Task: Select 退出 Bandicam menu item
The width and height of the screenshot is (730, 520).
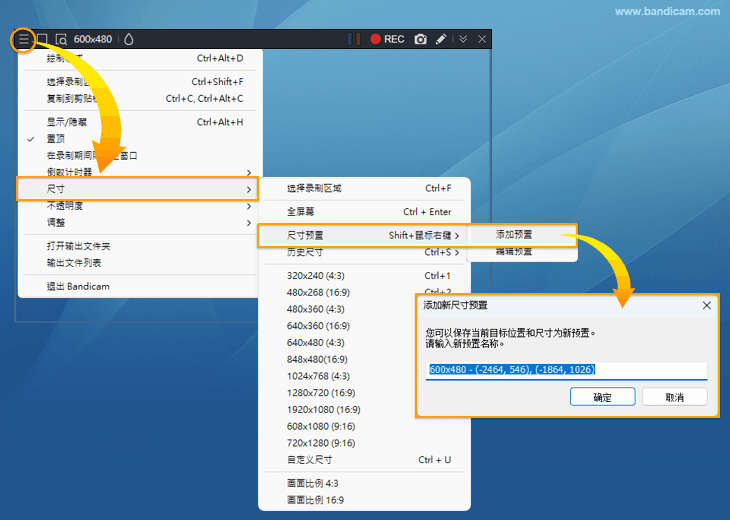Action: 140,286
